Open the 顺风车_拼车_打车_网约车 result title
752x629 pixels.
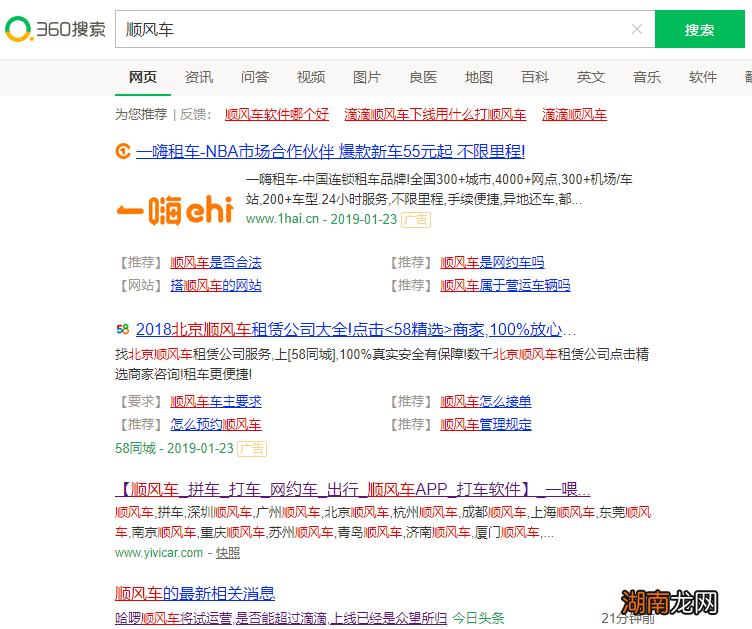(x=353, y=489)
